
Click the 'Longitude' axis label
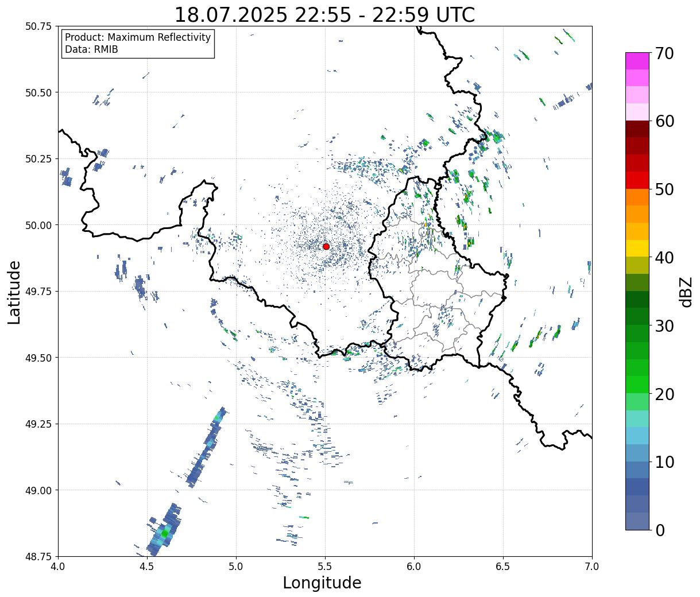(x=322, y=583)
